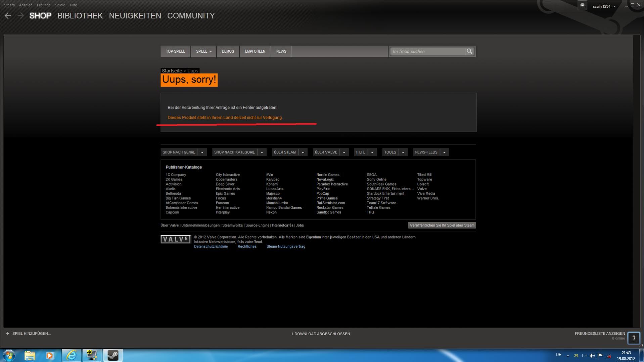Click FREUNDESLISTE ANZEIGEN

coord(600,333)
